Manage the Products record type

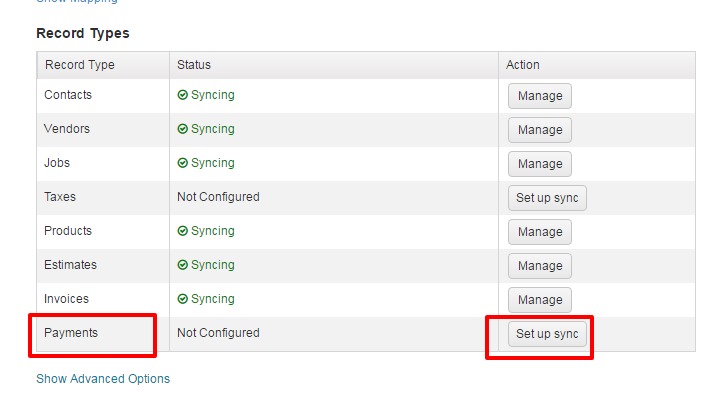coord(539,232)
